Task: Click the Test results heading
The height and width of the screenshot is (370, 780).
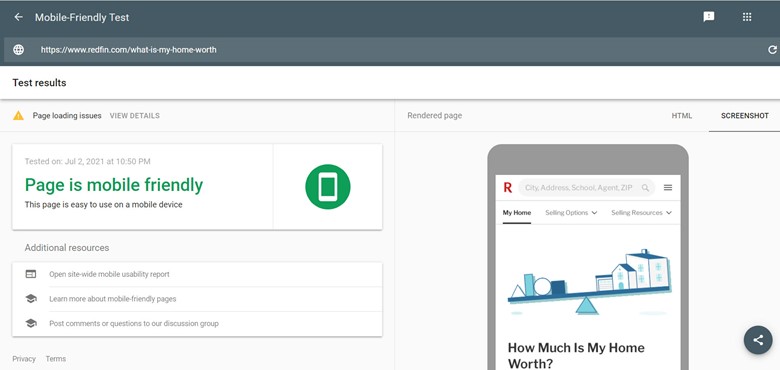Action: click(x=39, y=83)
